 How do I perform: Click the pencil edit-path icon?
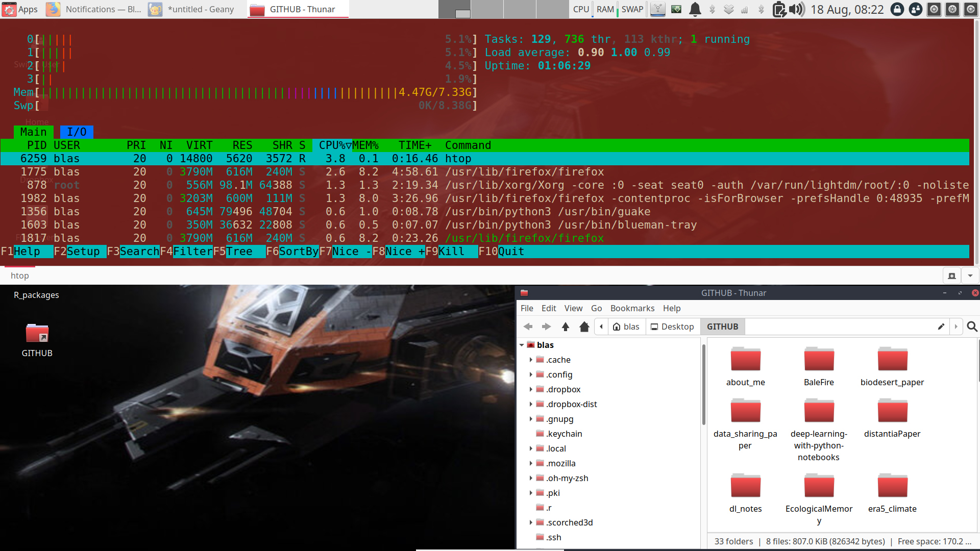tap(941, 327)
